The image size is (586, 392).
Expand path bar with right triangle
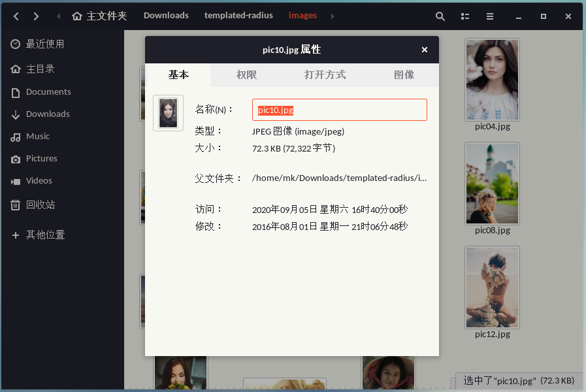point(333,16)
